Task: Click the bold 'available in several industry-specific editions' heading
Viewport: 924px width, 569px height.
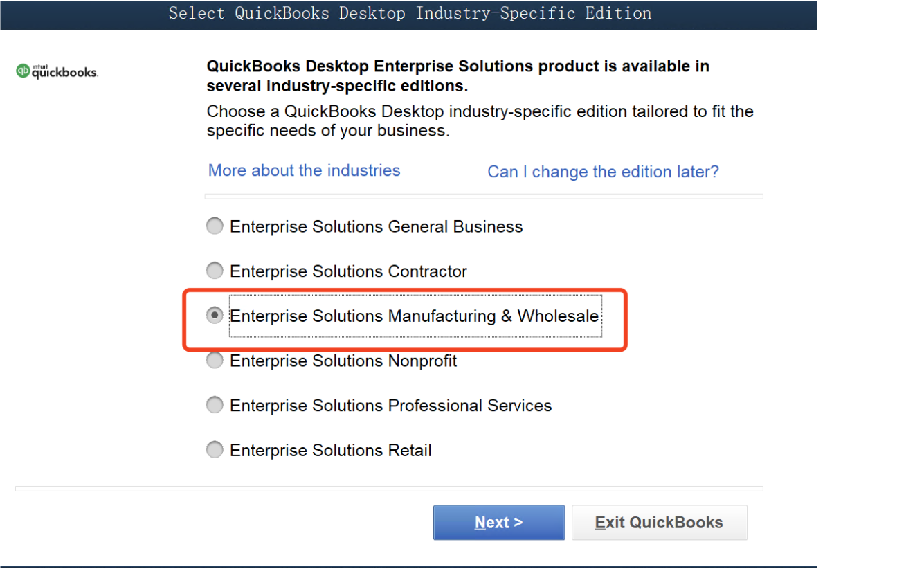Action: [458, 76]
